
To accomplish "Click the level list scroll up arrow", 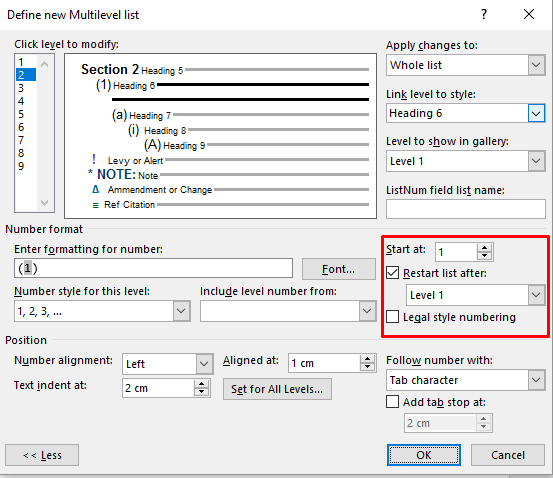I will (x=44, y=64).
